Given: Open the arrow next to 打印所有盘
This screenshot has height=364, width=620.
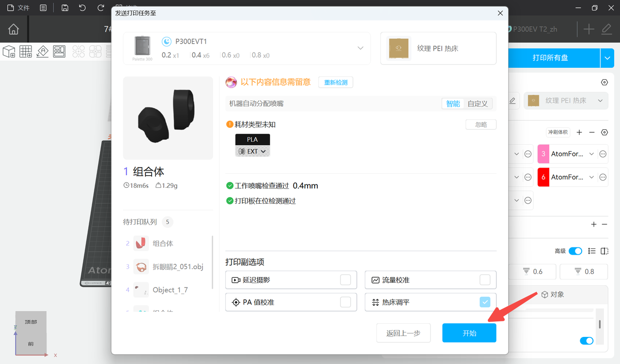Looking at the screenshot, I should [x=607, y=58].
